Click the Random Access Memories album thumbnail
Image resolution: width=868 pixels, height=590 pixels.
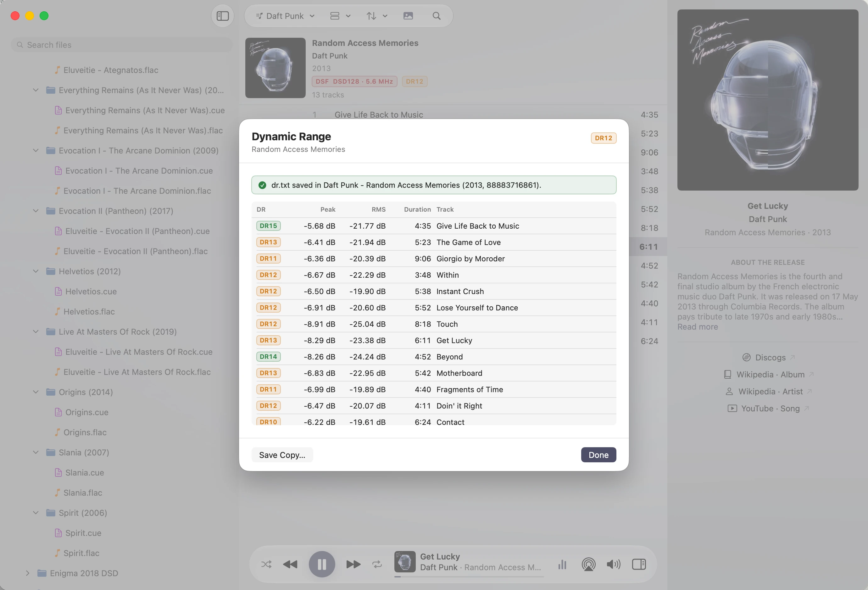(275, 68)
